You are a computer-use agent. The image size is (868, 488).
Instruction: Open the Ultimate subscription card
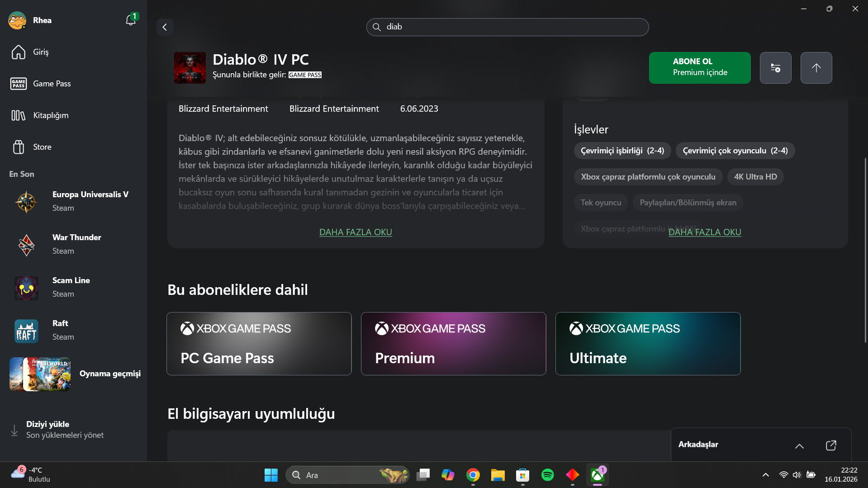point(648,344)
